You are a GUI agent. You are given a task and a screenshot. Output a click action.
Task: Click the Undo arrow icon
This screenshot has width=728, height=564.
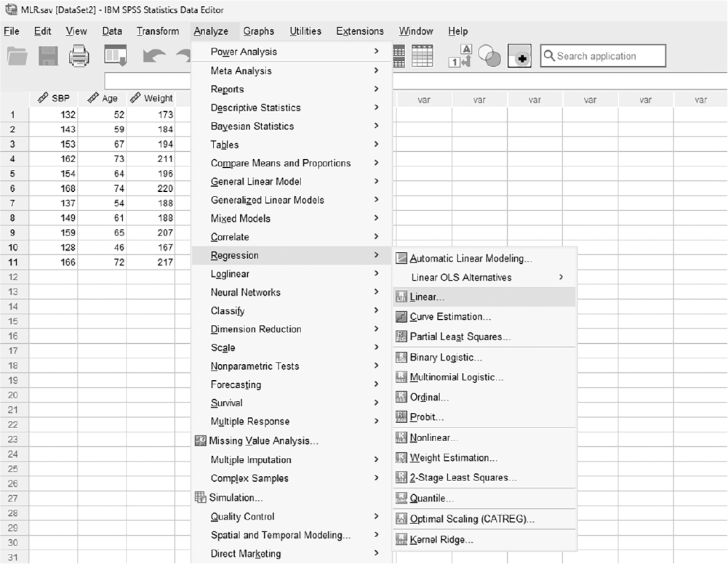pyautogui.click(x=154, y=57)
